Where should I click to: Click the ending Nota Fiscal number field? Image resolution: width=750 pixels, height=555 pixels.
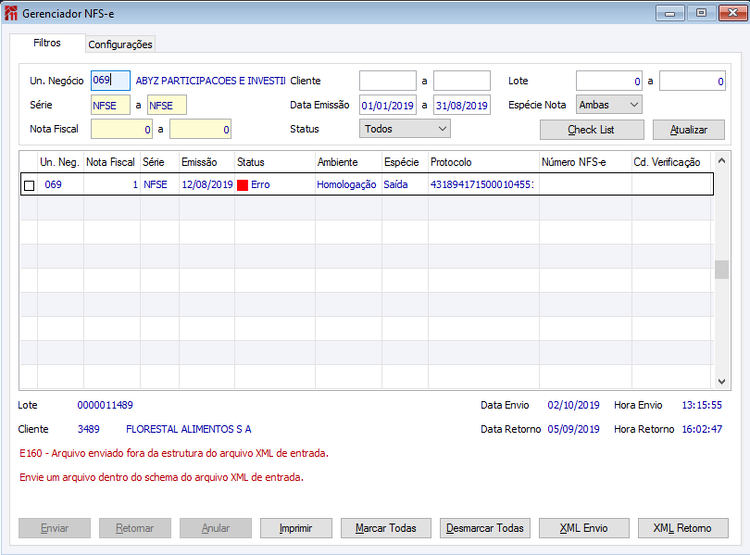tap(200, 129)
